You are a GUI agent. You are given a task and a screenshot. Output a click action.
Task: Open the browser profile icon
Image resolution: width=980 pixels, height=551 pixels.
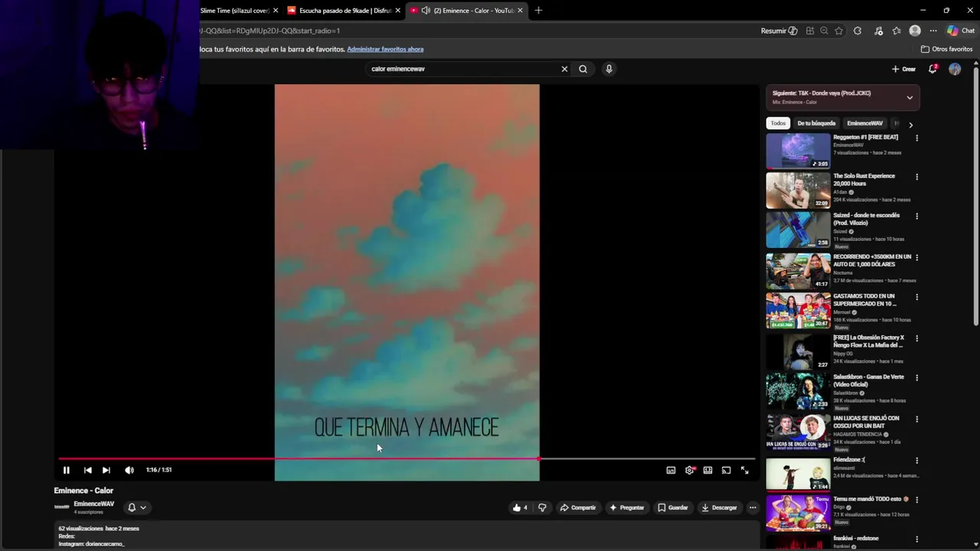click(x=915, y=31)
